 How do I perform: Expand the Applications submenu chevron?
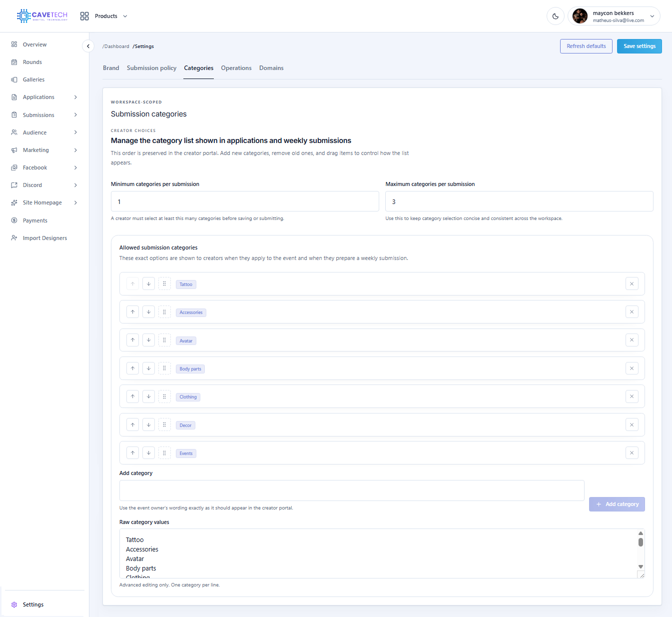[x=75, y=97]
